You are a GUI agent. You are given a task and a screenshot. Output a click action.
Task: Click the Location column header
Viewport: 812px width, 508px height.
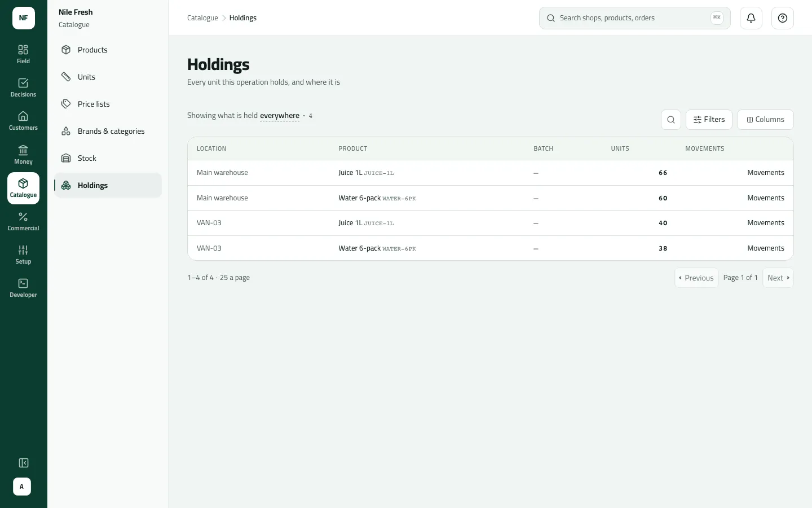(x=211, y=149)
